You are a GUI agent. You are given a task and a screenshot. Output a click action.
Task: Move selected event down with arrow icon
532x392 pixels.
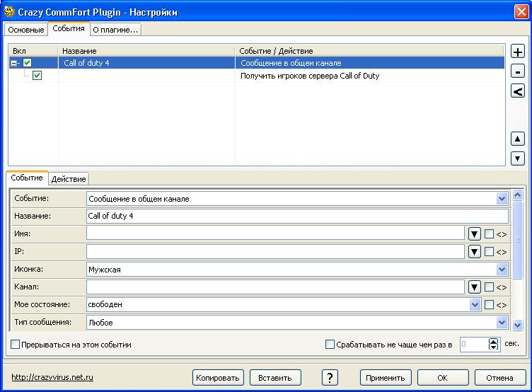click(517, 158)
